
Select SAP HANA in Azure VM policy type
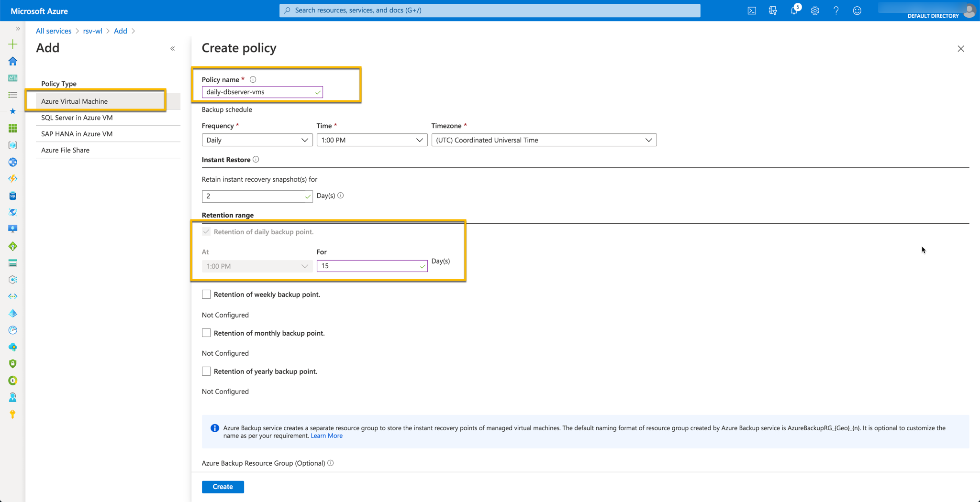108,134
